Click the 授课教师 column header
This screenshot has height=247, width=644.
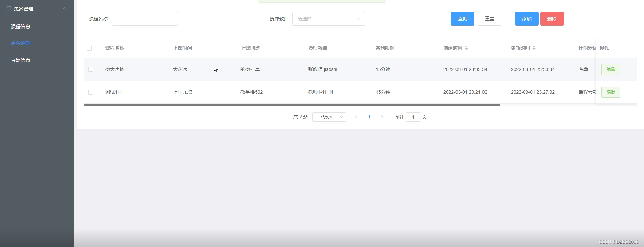pos(318,48)
